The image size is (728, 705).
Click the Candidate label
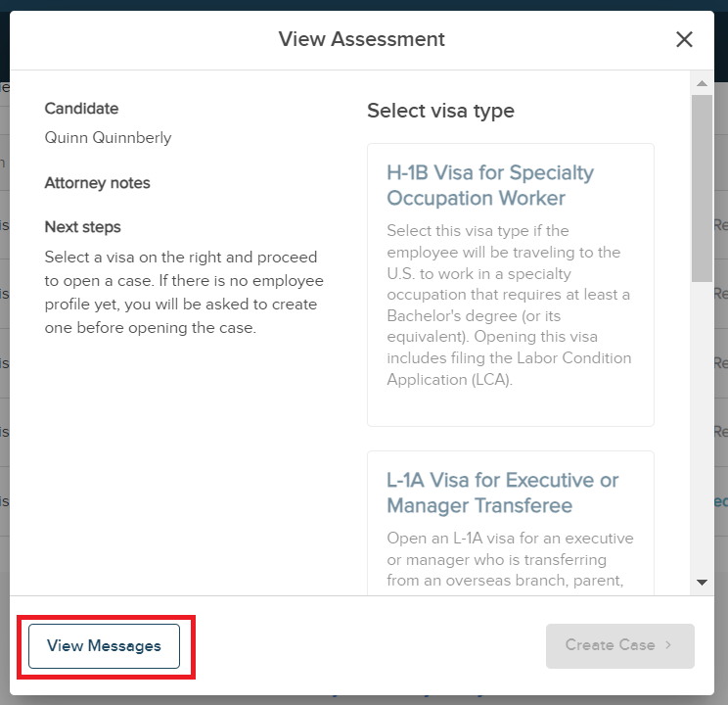coord(81,109)
